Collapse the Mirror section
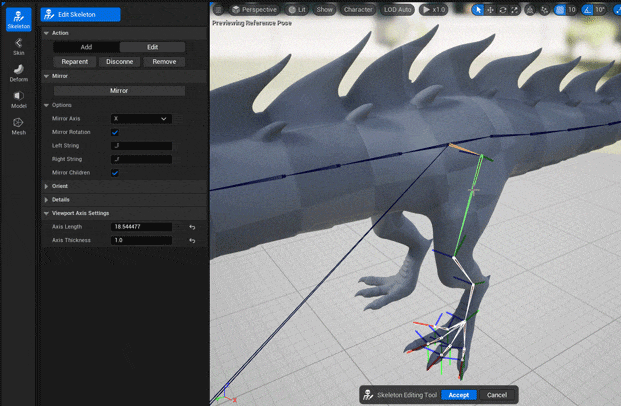The width and height of the screenshot is (621, 406). pos(46,76)
